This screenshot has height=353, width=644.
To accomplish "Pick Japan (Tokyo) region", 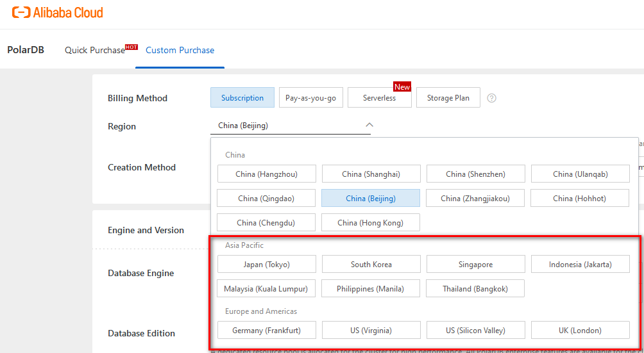I will [267, 265].
